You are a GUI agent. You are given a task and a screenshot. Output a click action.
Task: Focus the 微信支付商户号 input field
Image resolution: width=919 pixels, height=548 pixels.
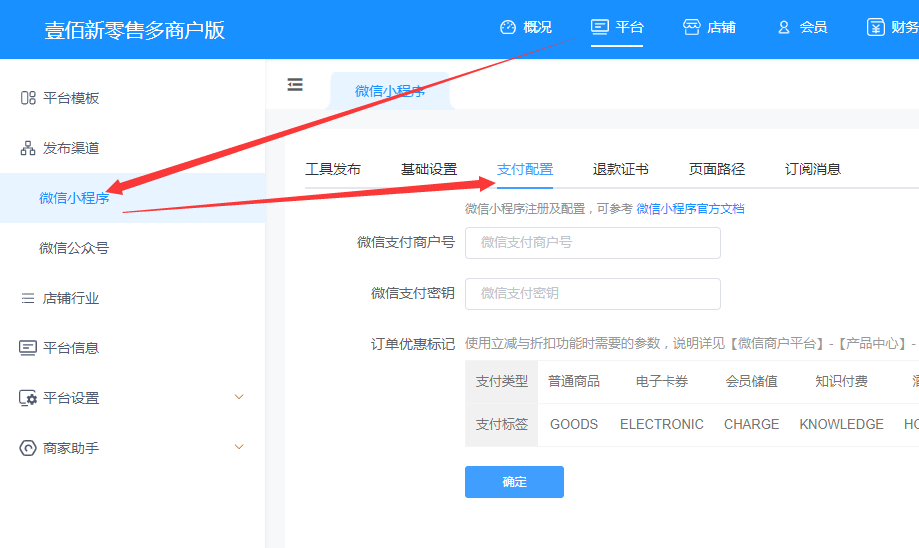pyautogui.click(x=593, y=243)
